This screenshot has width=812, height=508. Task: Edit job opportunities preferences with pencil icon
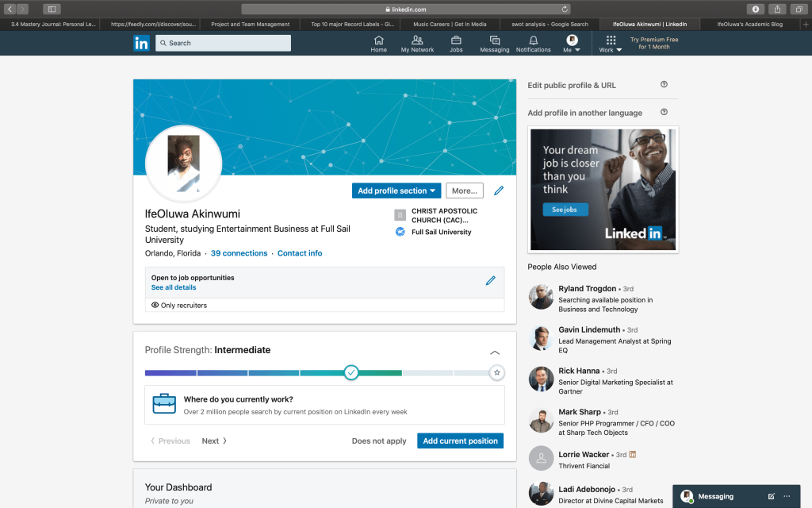(x=490, y=281)
